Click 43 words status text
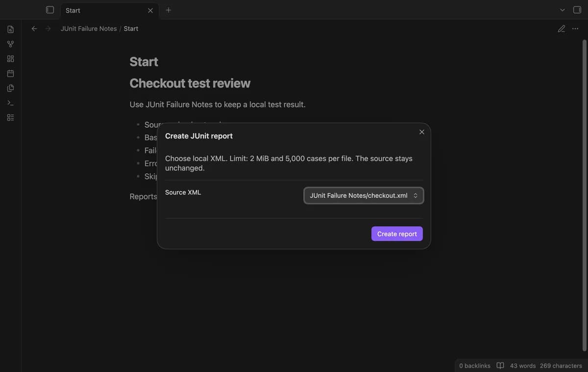Screen dimensions: 588x372 [523, 366]
